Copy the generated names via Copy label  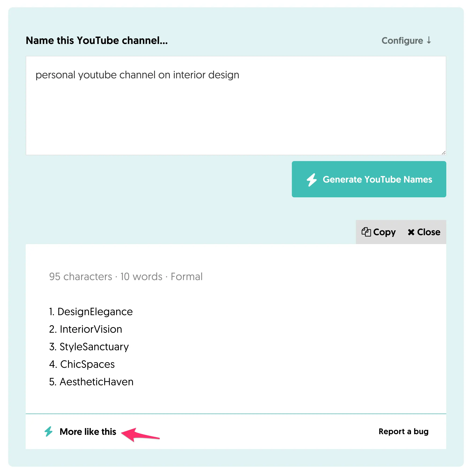pyautogui.click(x=384, y=232)
